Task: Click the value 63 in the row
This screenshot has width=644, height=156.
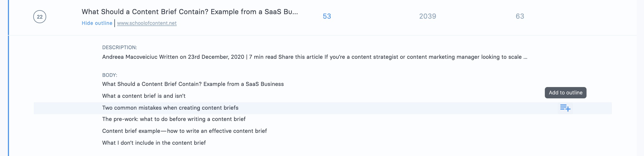Action: [x=520, y=16]
